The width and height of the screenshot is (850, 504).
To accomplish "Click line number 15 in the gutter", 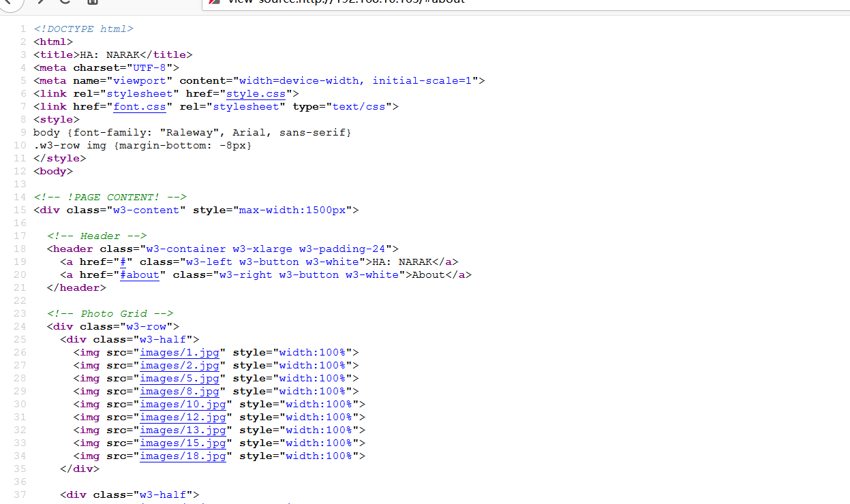I will click(19, 210).
